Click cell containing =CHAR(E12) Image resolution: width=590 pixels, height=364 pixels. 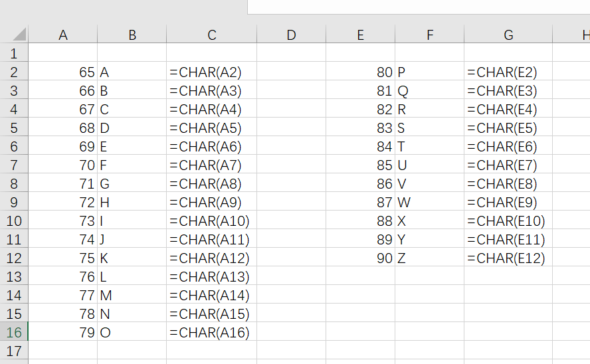tap(508, 258)
